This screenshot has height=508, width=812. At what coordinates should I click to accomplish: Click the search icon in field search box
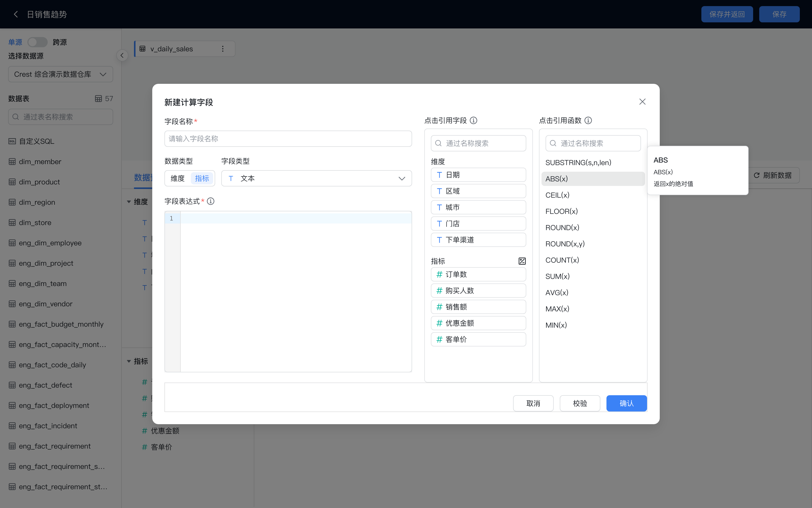click(x=438, y=143)
